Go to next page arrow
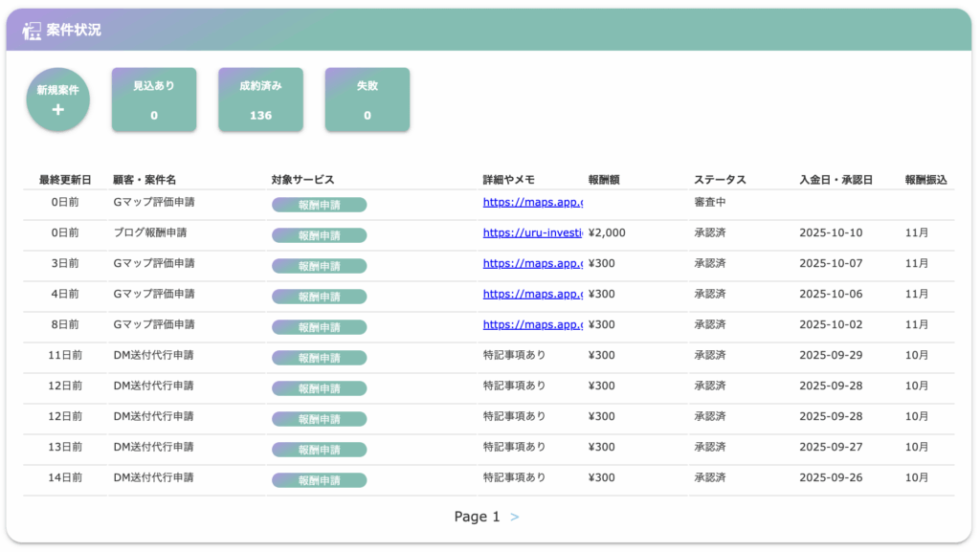 (515, 517)
